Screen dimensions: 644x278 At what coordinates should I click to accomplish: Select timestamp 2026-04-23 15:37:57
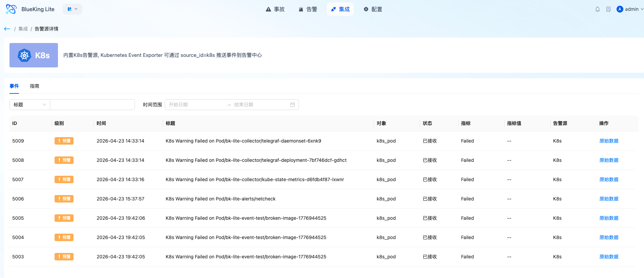click(120, 199)
